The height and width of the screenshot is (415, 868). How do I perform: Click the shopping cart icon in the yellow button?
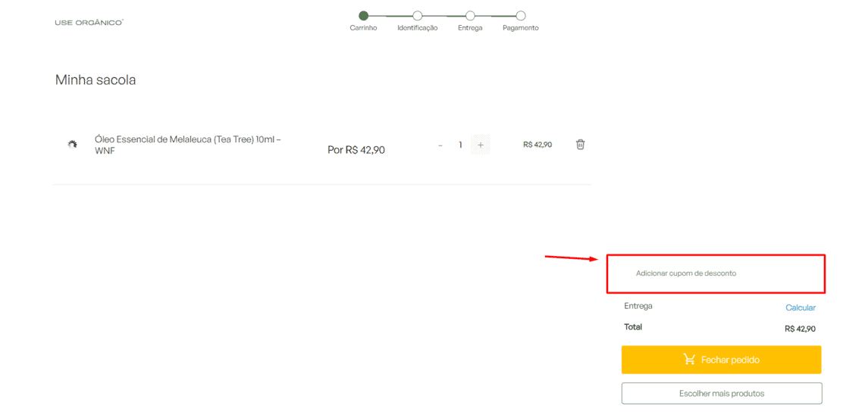[689, 360]
